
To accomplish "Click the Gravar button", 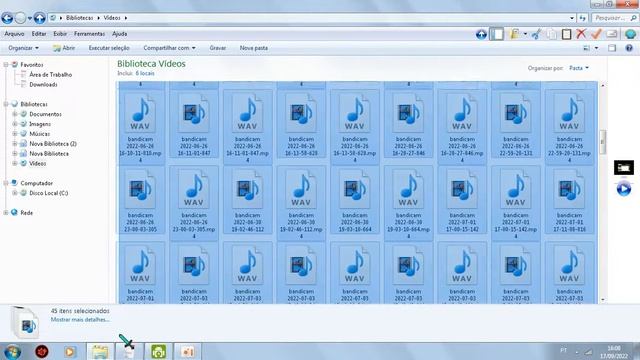I will click(x=218, y=48).
